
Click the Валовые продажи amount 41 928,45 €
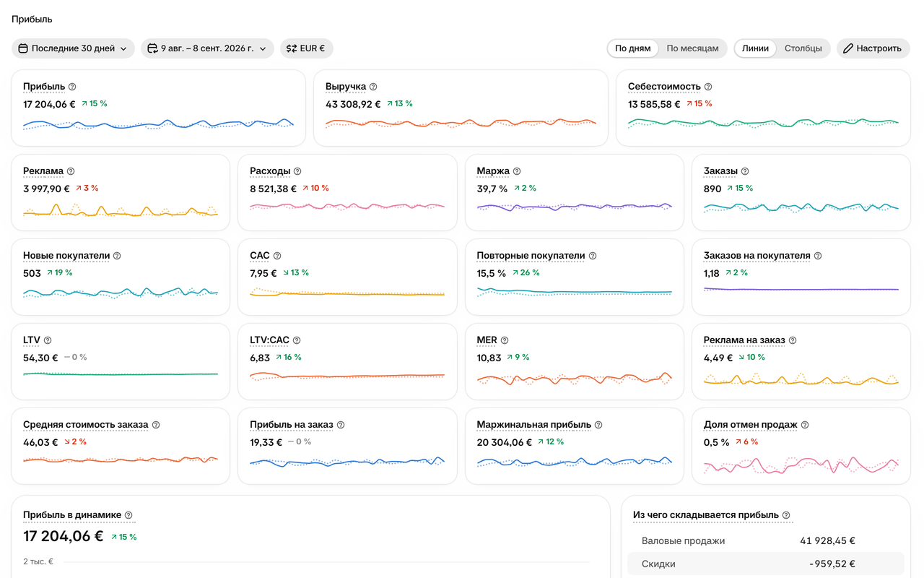(x=827, y=541)
